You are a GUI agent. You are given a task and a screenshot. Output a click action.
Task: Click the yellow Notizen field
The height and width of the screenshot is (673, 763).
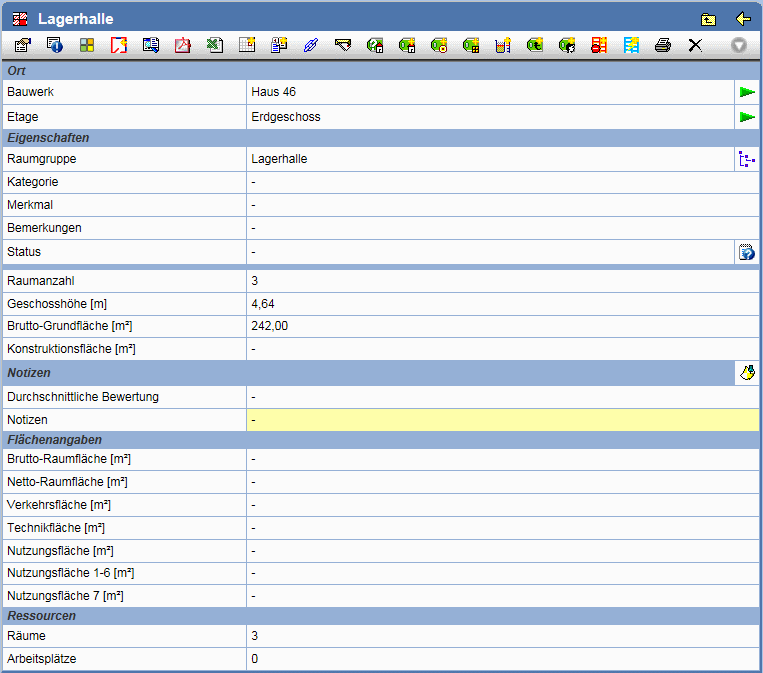tap(502, 420)
